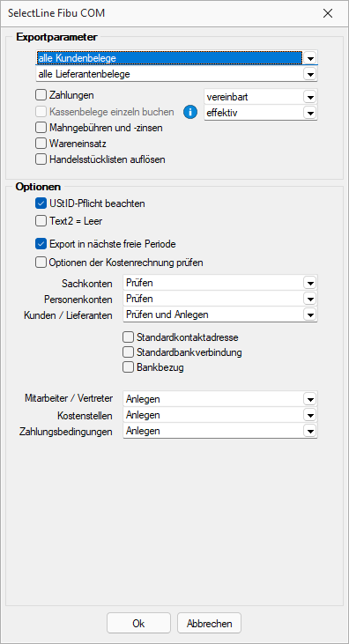Click the blue info icon beside Kassenbelege

coord(190,112)
